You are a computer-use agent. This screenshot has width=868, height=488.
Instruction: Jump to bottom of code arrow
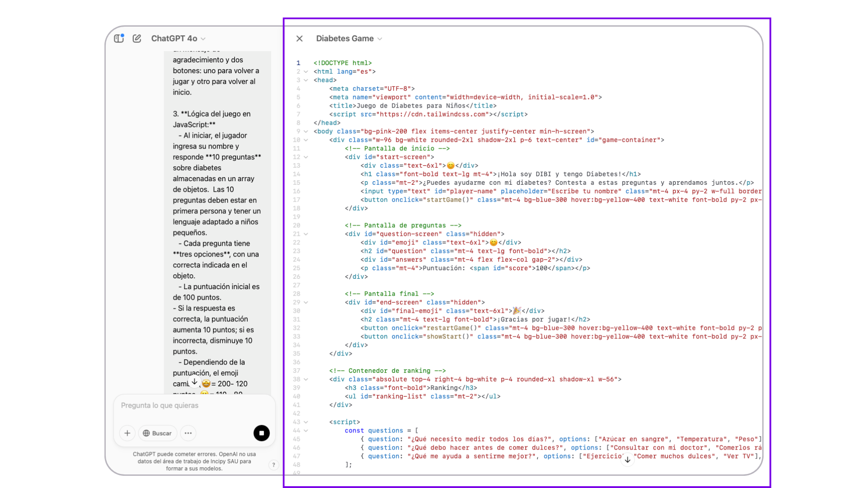coord(627,460)
